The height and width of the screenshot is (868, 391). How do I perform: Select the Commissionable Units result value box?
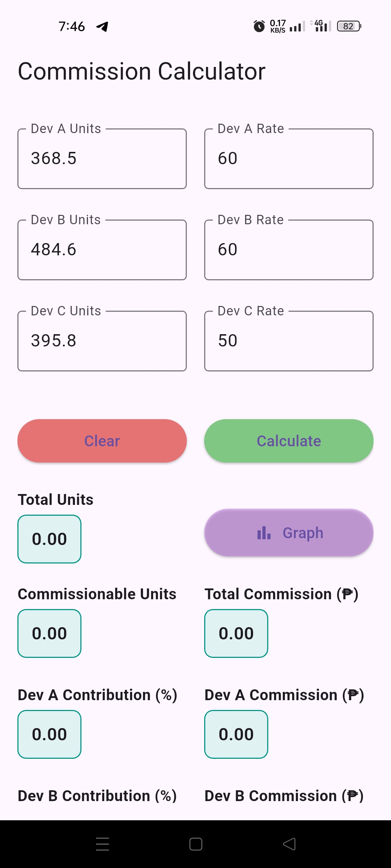(x=49, y=634)
